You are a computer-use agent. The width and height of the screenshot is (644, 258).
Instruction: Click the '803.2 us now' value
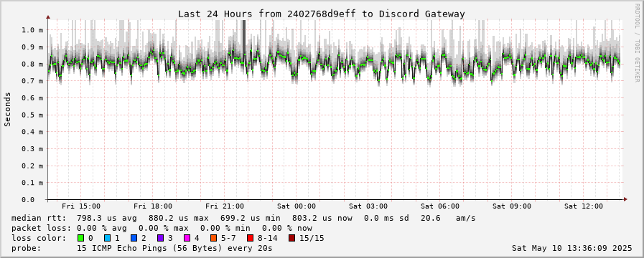tap(322, 218)
